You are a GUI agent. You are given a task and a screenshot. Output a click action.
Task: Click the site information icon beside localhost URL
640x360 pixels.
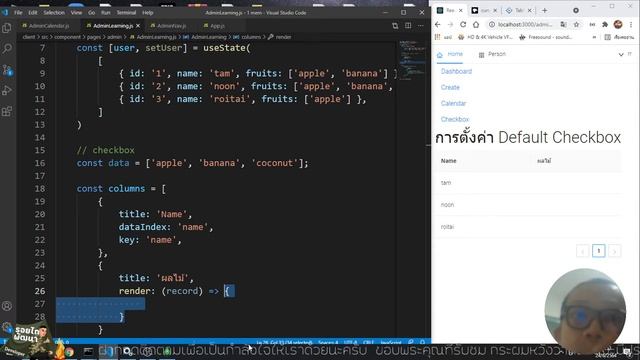click(x=492, y=24)
